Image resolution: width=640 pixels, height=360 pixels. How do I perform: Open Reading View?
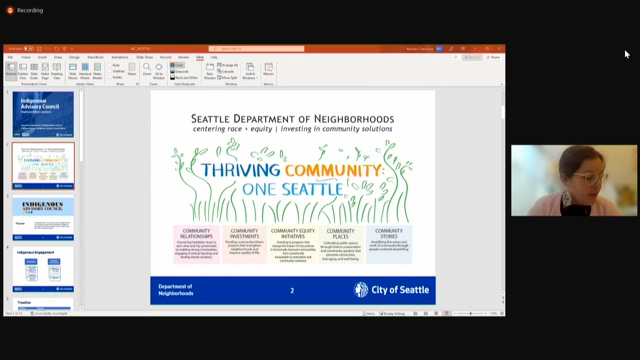57,71
